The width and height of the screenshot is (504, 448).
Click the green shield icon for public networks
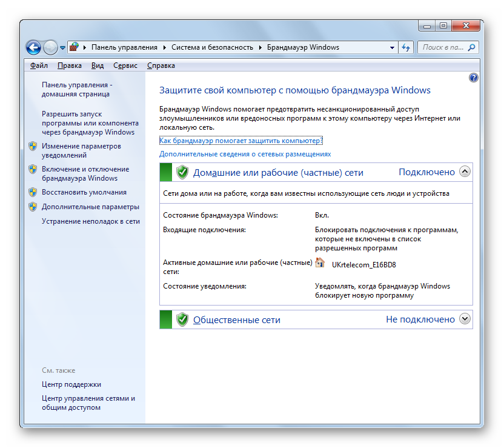[x=182, y=319]
